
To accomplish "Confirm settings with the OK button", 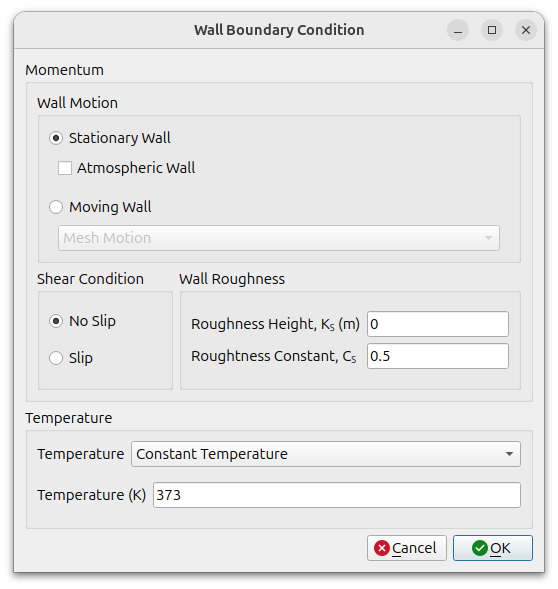I will 493,548.
